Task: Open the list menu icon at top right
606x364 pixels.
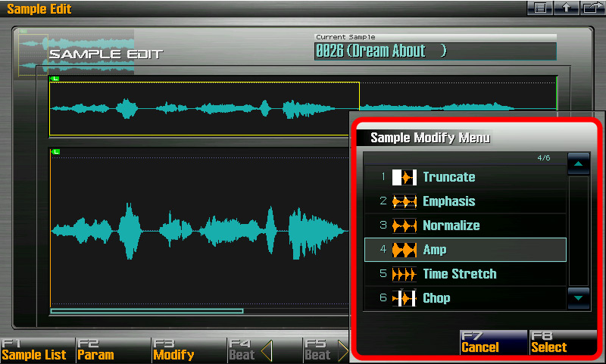Action: [x=540, y=8]
